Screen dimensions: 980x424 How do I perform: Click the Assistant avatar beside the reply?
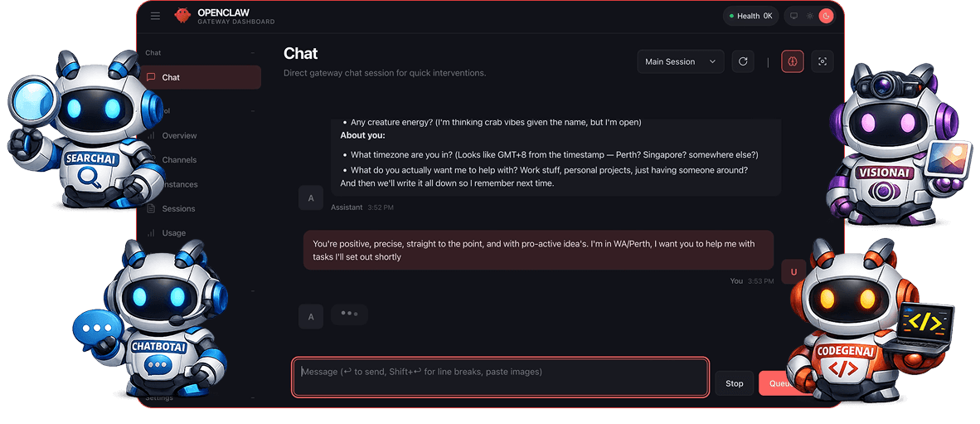coord(311,197)
